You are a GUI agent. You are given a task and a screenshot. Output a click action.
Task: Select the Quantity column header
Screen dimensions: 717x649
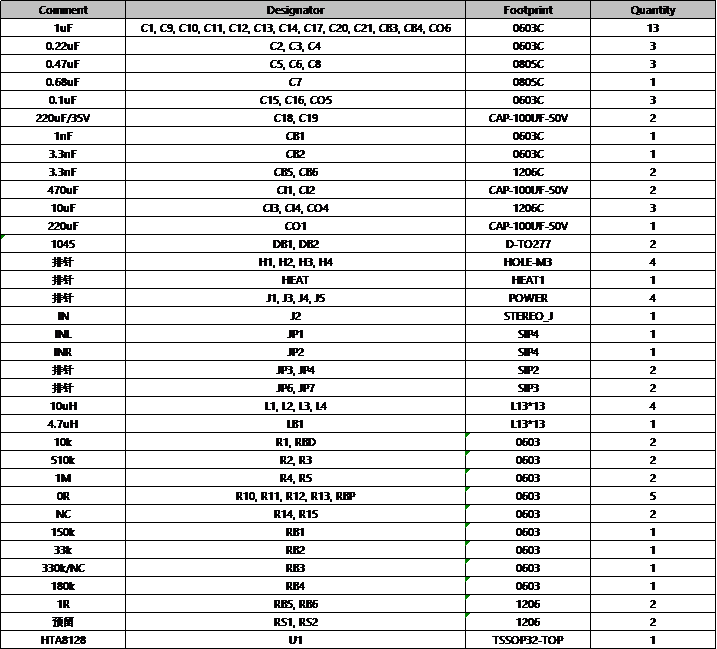pyautogui.click(x=652, y=10)
